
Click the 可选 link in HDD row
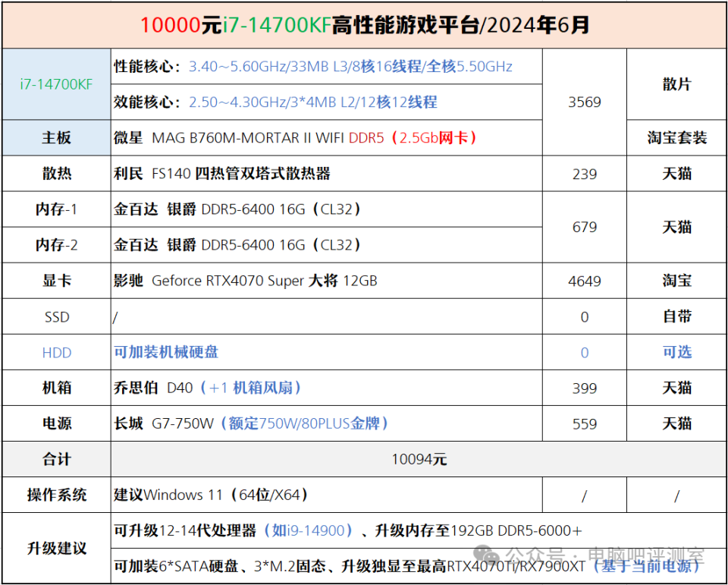pyautogui.click(x=676, y=352)
